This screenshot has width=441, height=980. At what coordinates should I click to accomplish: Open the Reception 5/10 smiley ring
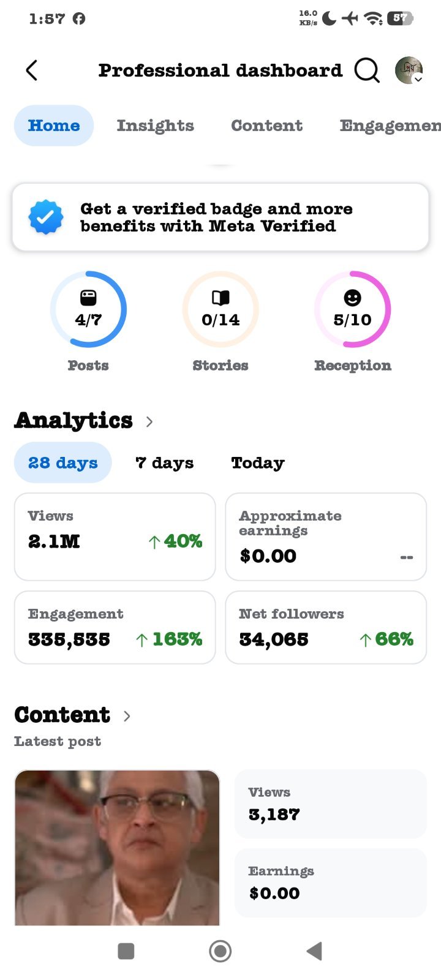352,309
